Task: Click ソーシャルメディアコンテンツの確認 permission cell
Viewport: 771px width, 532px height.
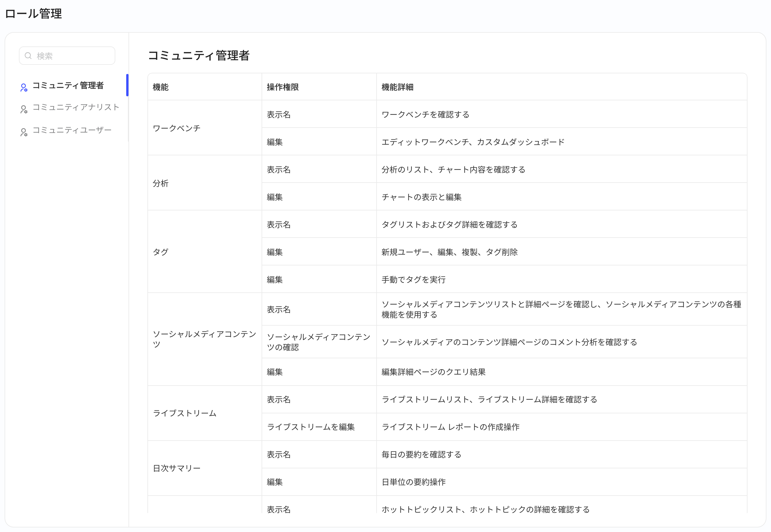Action: pos(319,342)
